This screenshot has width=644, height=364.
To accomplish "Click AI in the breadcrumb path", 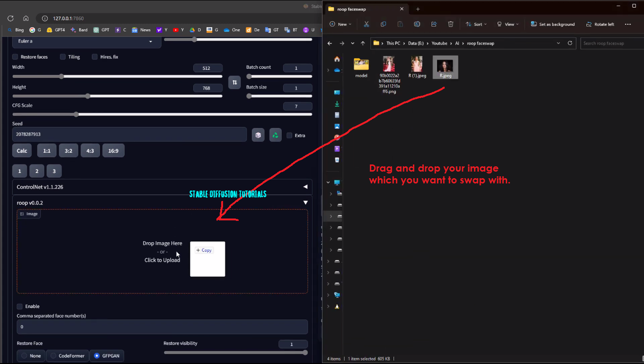I will [x=457, y=43].
